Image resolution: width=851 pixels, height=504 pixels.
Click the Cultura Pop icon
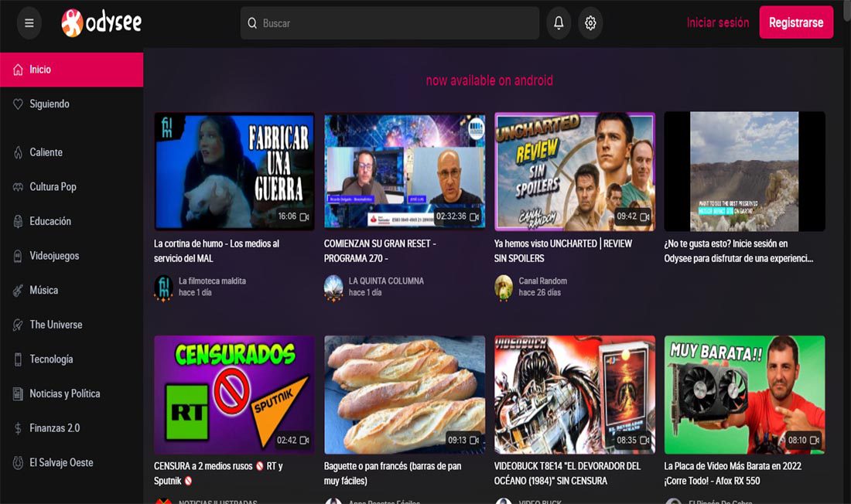click(x=18, y=186)
